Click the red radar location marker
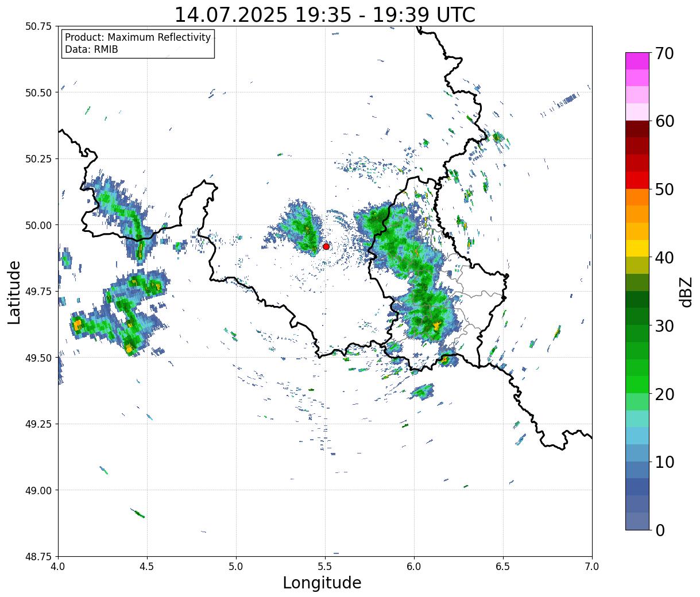 (326, 246)
